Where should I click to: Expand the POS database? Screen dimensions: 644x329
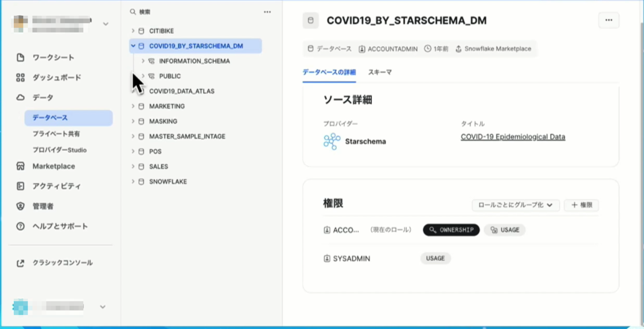(x=133, y=151)
